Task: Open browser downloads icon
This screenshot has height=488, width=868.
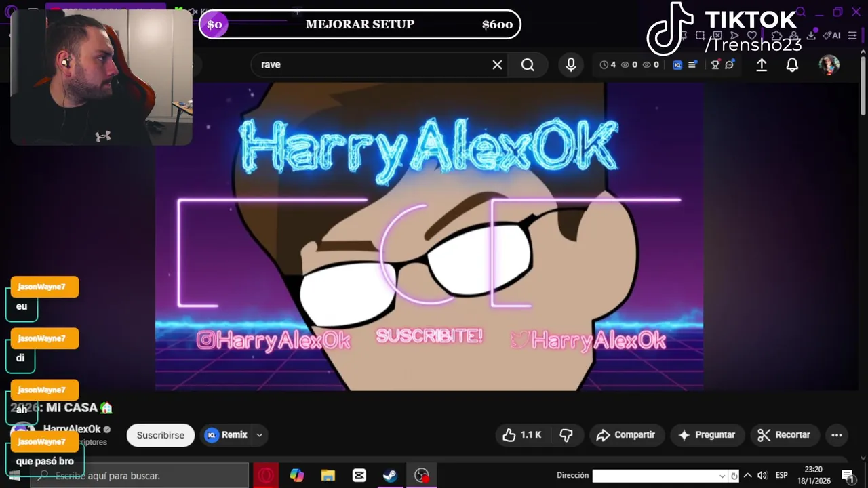Action: point(811,35)
